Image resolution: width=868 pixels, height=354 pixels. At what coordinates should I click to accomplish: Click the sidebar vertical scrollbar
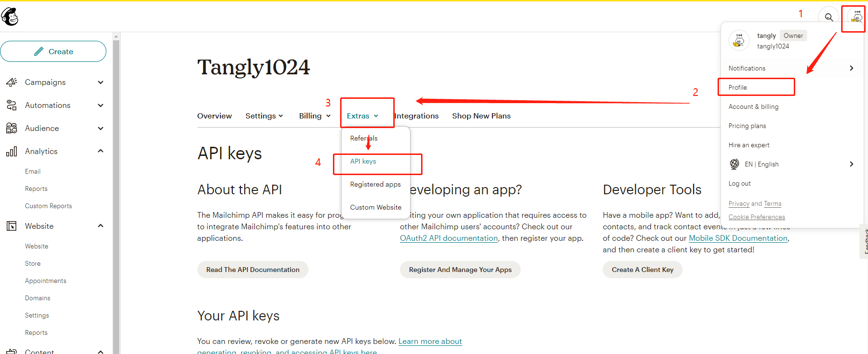tap(116, 197)
